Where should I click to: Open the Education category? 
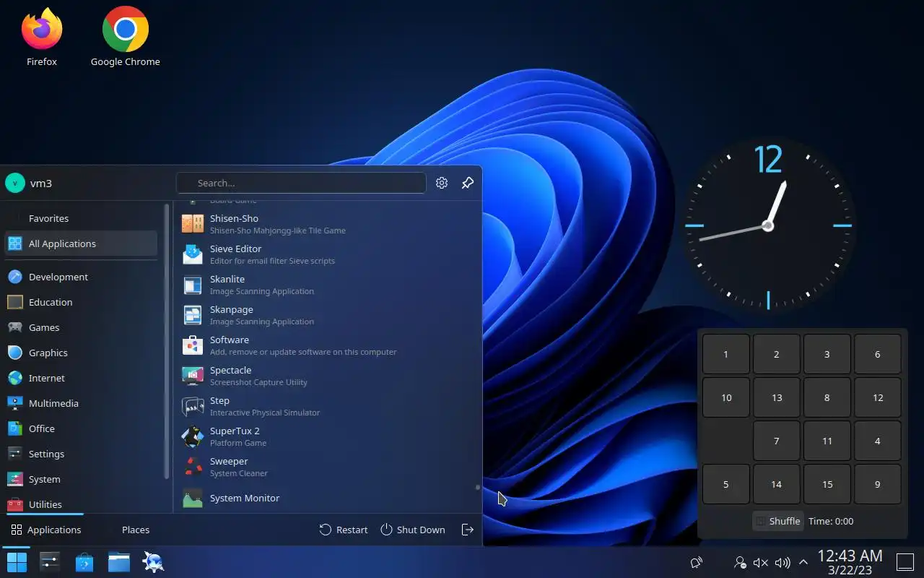pyautogui.click(x=81, y=302)
